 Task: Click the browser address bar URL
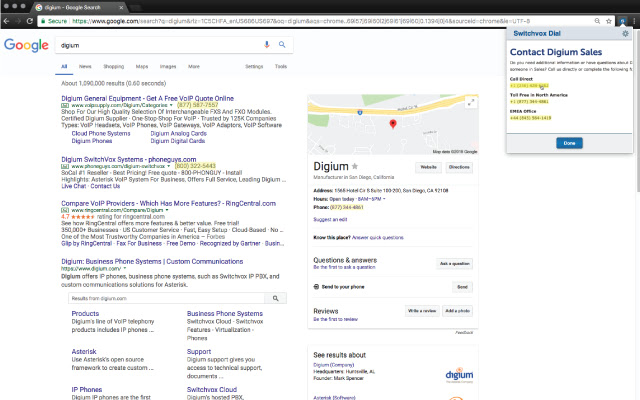pos(301,21)
